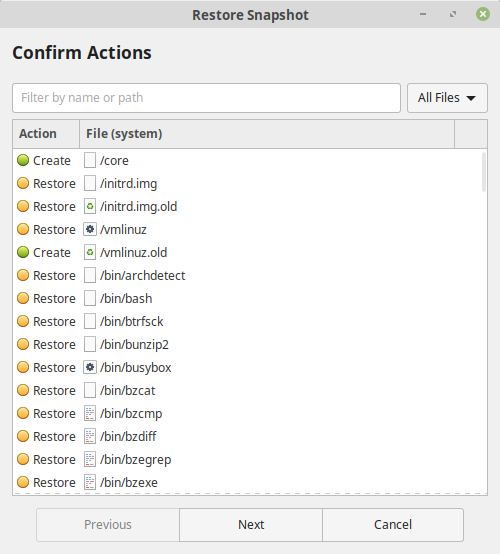
Task: Open the All Files filter dropdown
Action: pyautogui.click(x=447, y=98)
